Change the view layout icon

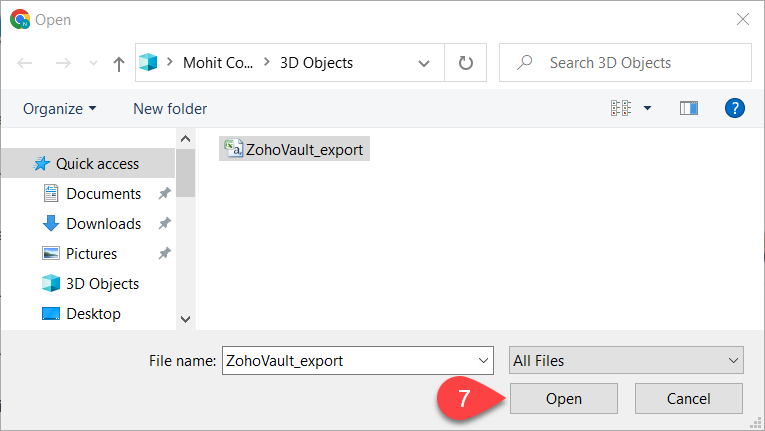621,108
